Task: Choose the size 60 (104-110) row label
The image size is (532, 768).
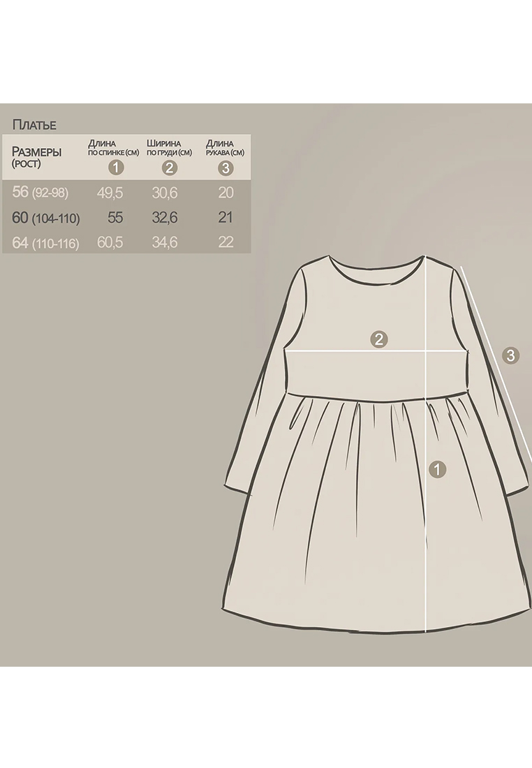Action: [46, 218]
